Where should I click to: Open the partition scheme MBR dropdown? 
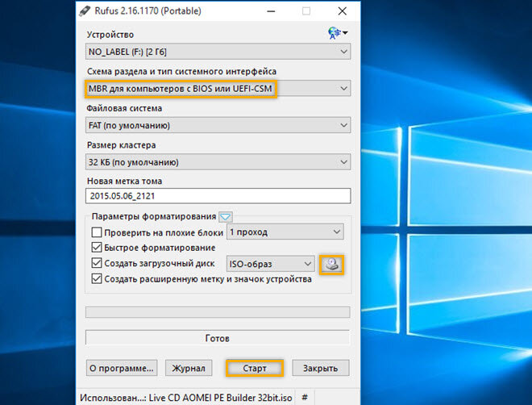(x=218, y=89)
